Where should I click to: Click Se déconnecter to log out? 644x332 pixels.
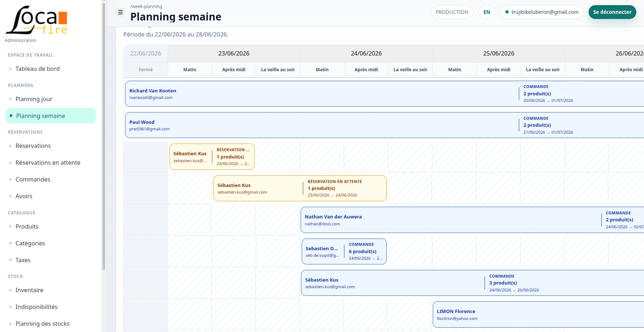pyautogui.click(x=612, y=12)
